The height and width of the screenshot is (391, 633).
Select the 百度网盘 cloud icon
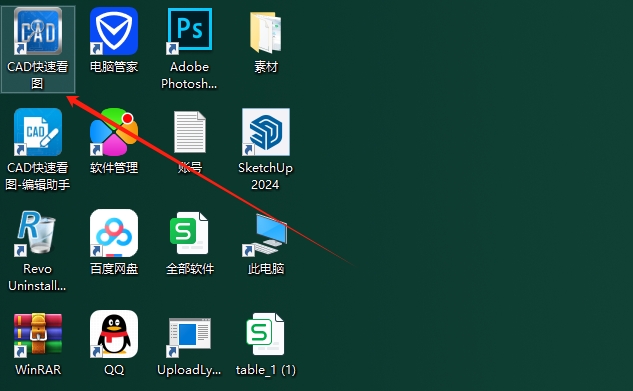point(114,233)
